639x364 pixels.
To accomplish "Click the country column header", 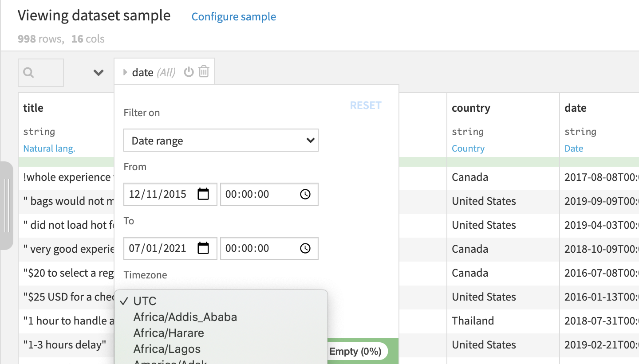I will [x=471, y=108].
